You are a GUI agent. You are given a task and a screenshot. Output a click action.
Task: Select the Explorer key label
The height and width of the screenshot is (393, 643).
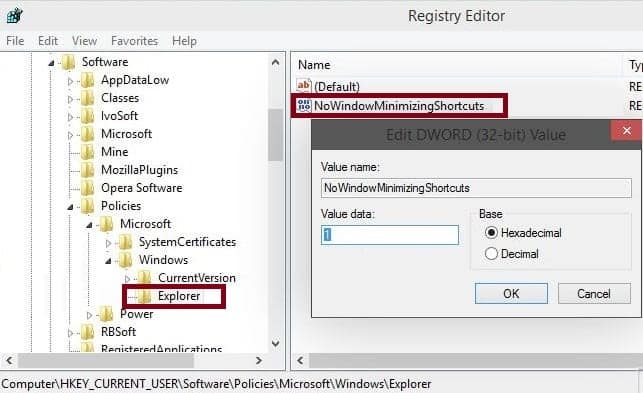pos(179,296)
